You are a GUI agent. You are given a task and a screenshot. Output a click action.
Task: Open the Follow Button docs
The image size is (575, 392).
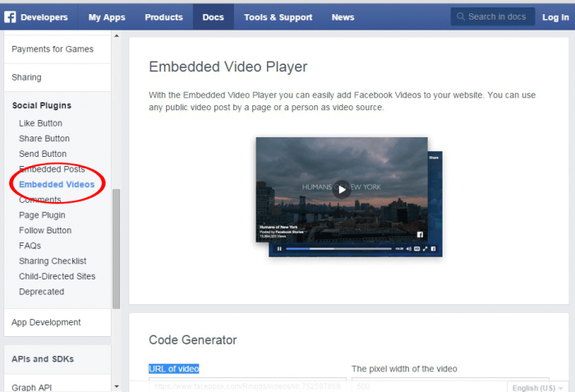click(x=45, y=230)
